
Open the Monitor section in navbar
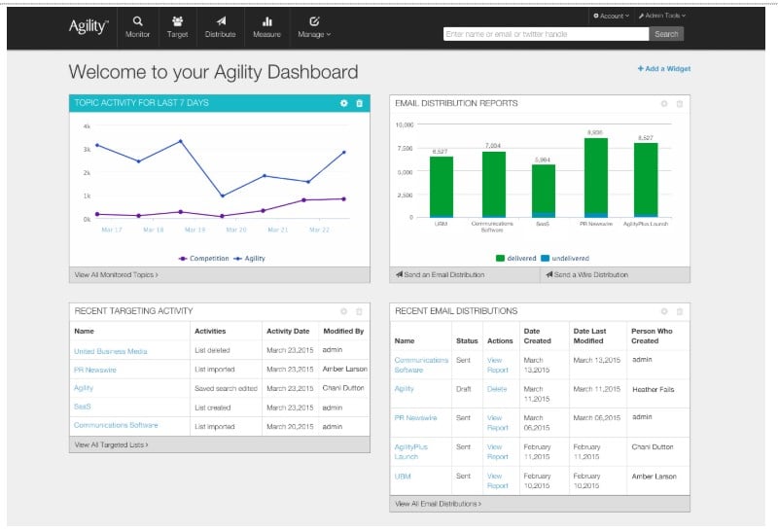click(x=137, y=26)
